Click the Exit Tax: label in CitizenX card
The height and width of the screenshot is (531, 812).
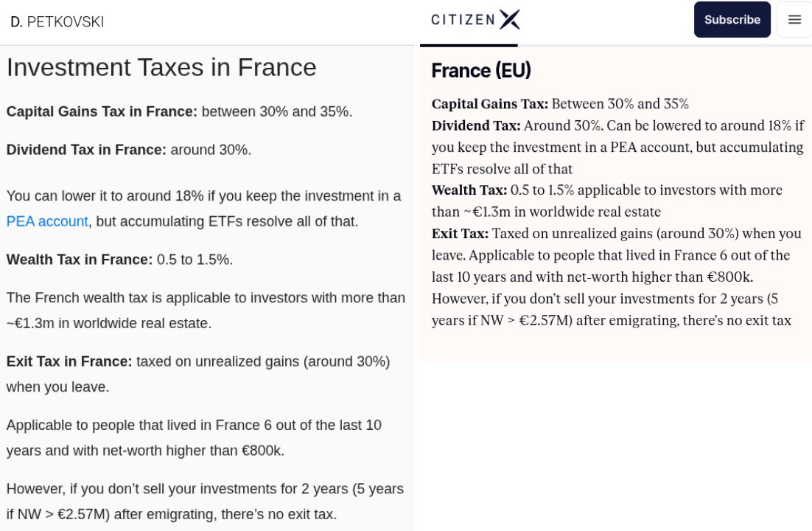(460, 234)
